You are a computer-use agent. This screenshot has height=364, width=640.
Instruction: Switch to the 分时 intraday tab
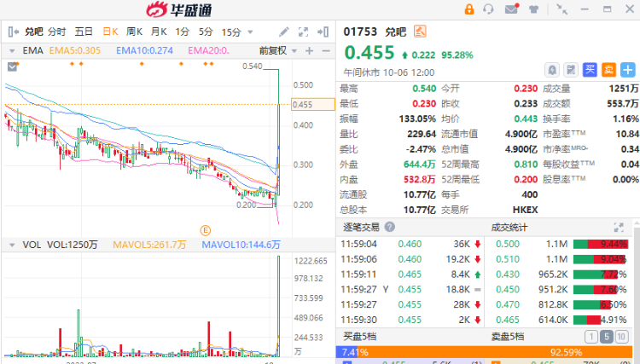click(x=56, y=32)
